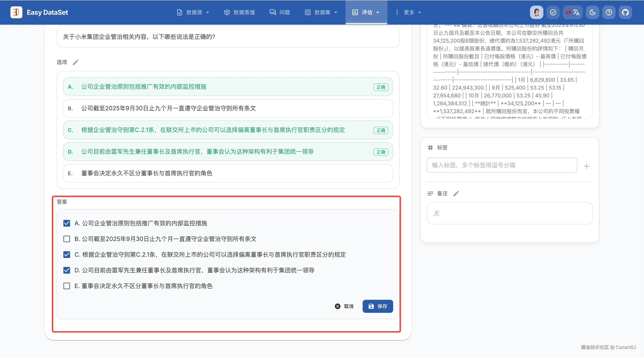Click the 取消 cancel button
644x358 pixels.
[344, 306]
